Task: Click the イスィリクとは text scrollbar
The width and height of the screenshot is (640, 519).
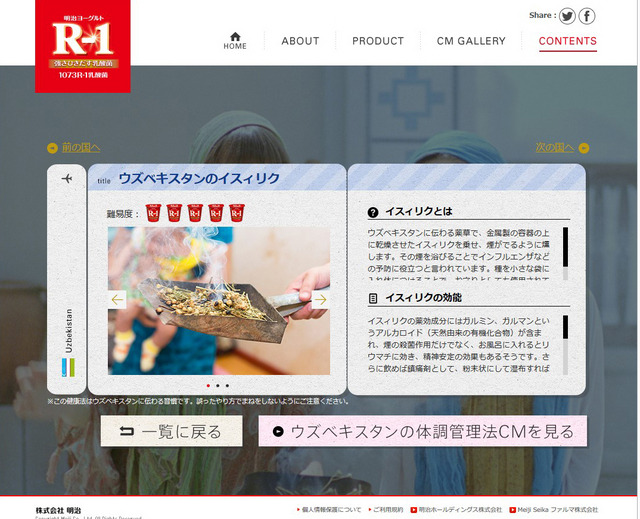Action: tap(565, 252)
